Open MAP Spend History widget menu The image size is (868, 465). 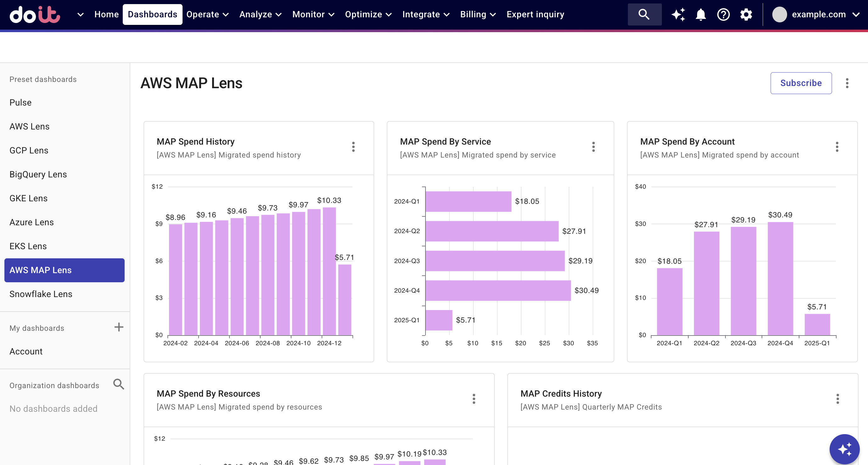point(353,147)
